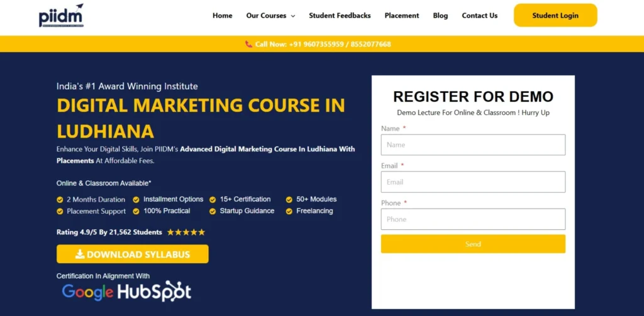Click the Student Login button
Screen dimensions: 644x316
[x=555, y=16]
